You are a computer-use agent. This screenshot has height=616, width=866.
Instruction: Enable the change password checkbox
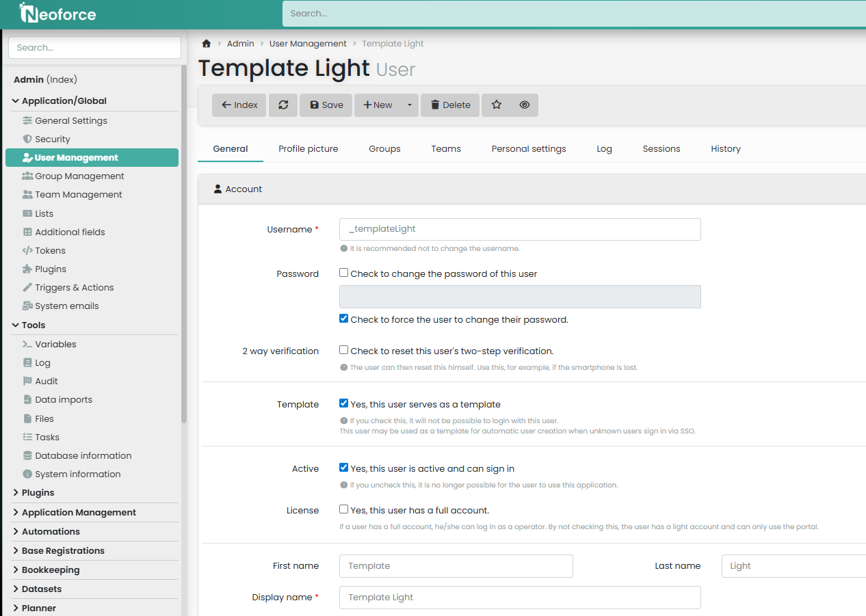pos(344,273)
